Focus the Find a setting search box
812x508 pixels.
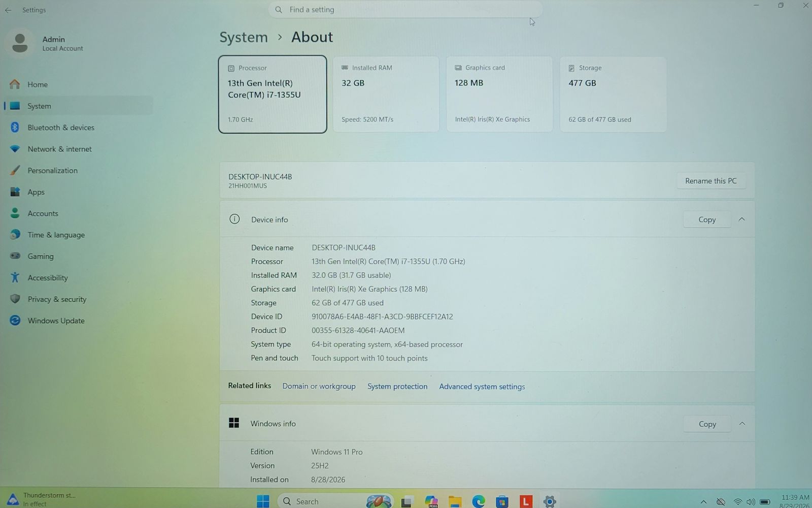405,10
